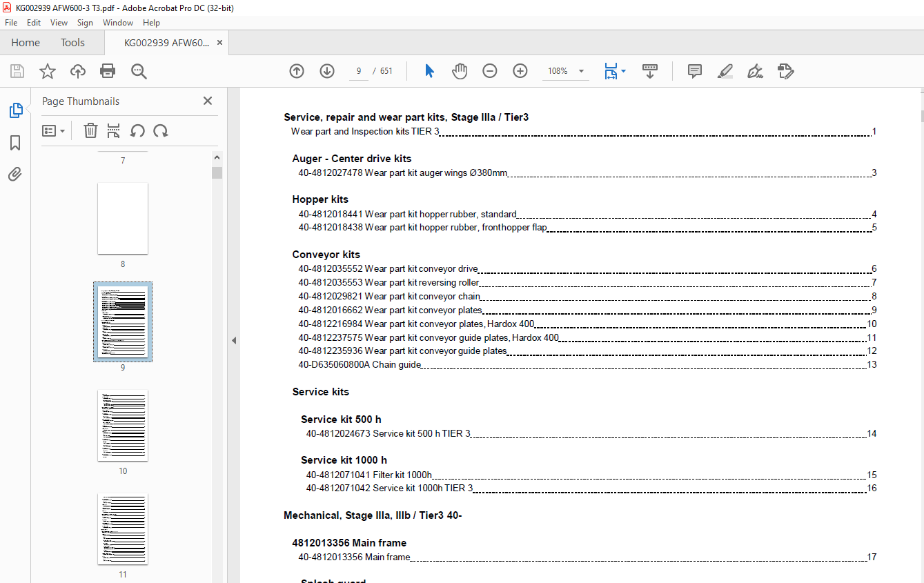Image resolution: width=924 pixels, height=583 pixels.
Task: Go to previous page arrow
Action: 297,71
